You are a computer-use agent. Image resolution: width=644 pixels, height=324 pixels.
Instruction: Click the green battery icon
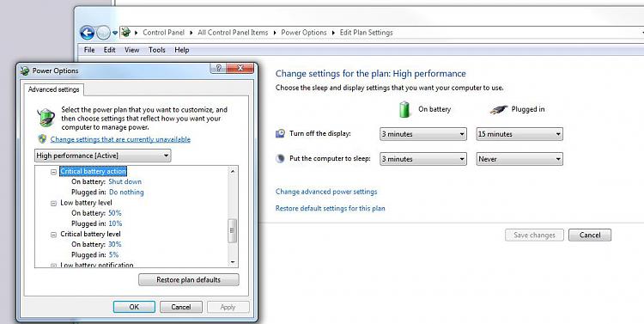point(404,109)
